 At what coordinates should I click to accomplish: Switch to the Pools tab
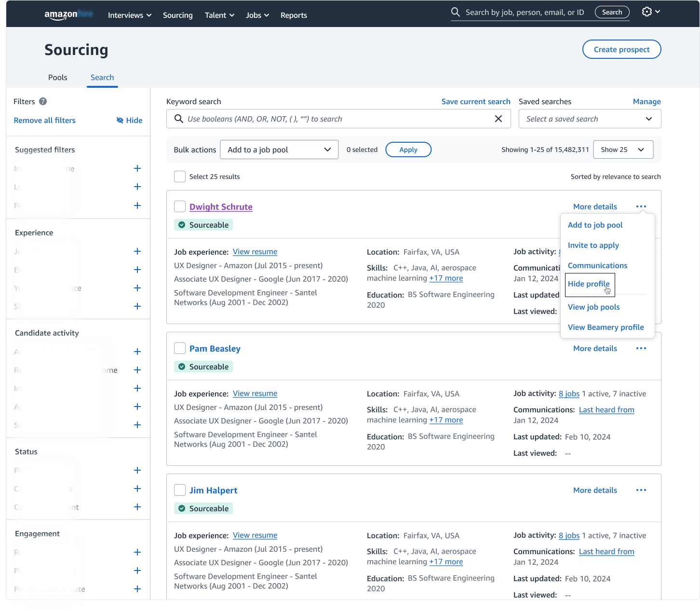[58, 77]
